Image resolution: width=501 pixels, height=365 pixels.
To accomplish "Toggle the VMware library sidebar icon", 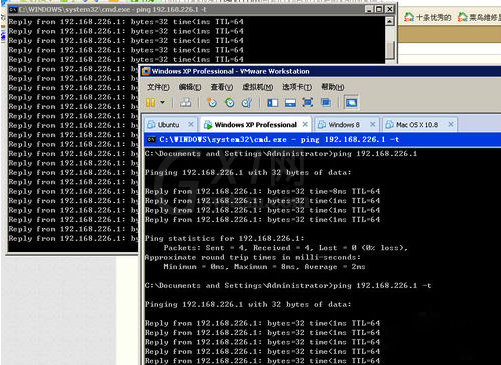I will pos(272,102).
